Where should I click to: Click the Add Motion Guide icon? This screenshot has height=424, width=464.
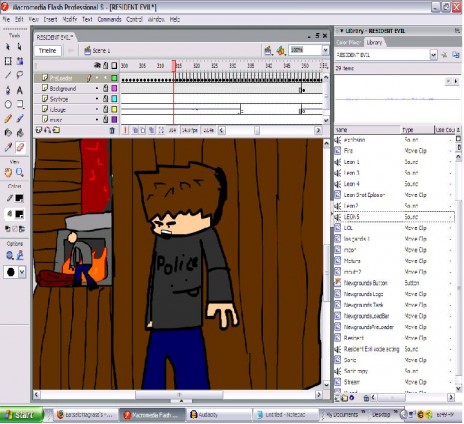47,130
